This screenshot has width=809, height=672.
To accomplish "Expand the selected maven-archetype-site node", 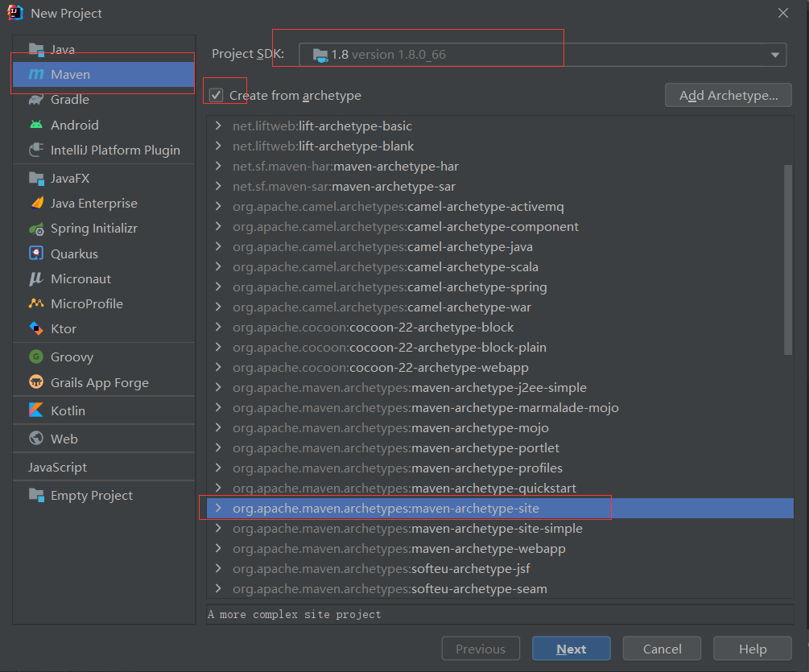I will 218,508.
